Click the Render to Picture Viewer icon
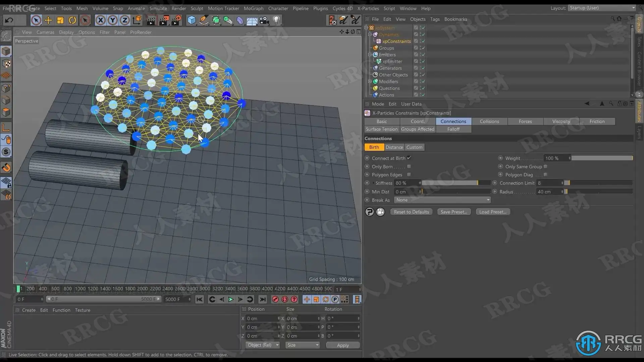The image size is (644, 362). [x=164, y=20]
